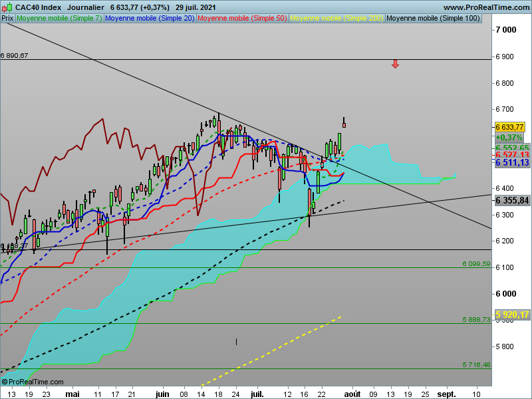Viewport: 532px width, 399px height.
Task: Click the red down arrow marker
Action: click(395, 64)
